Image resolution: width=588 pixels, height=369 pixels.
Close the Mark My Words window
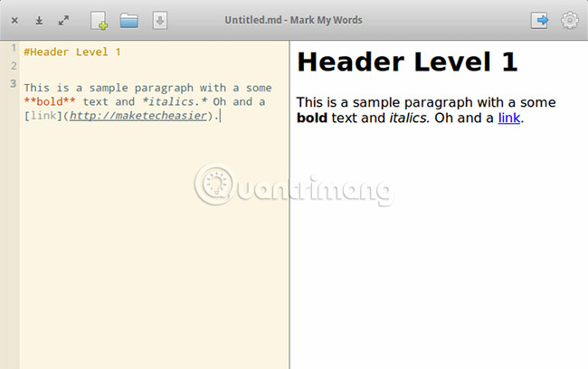coord(14,20)
